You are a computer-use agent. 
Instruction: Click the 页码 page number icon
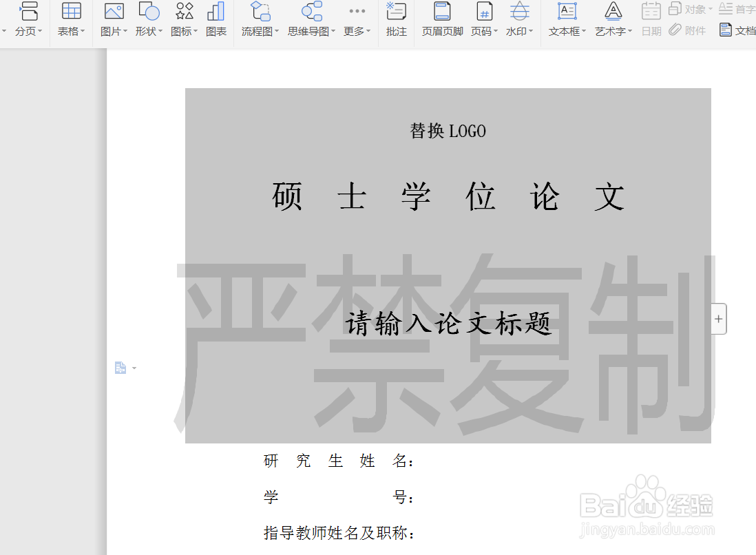484,11
